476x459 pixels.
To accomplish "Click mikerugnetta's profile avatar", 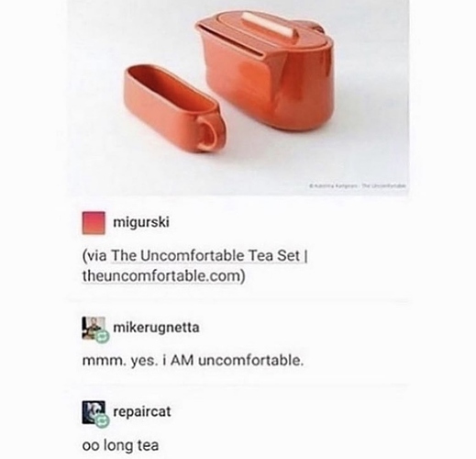I will tap(93, 328).
